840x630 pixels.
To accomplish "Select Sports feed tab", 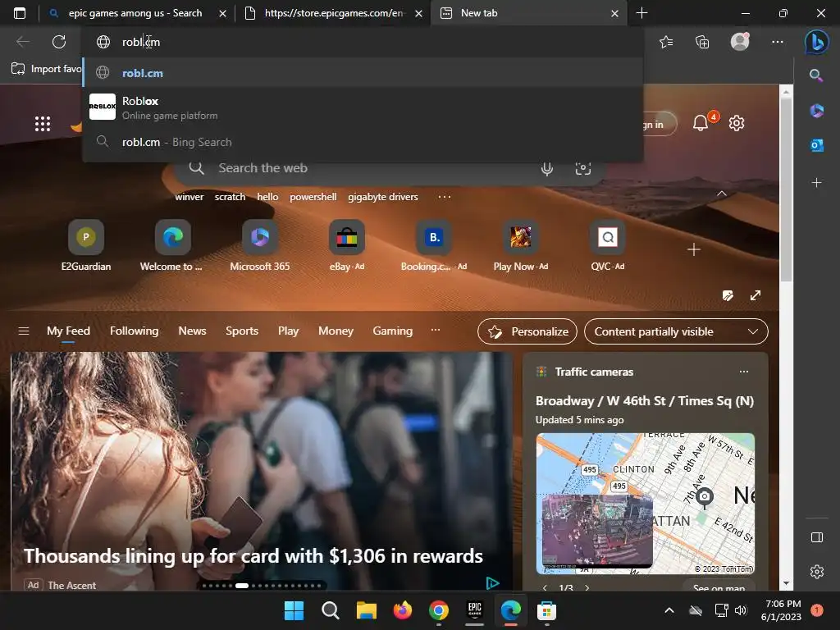I will pyautogui.click(x=242, y=331).
